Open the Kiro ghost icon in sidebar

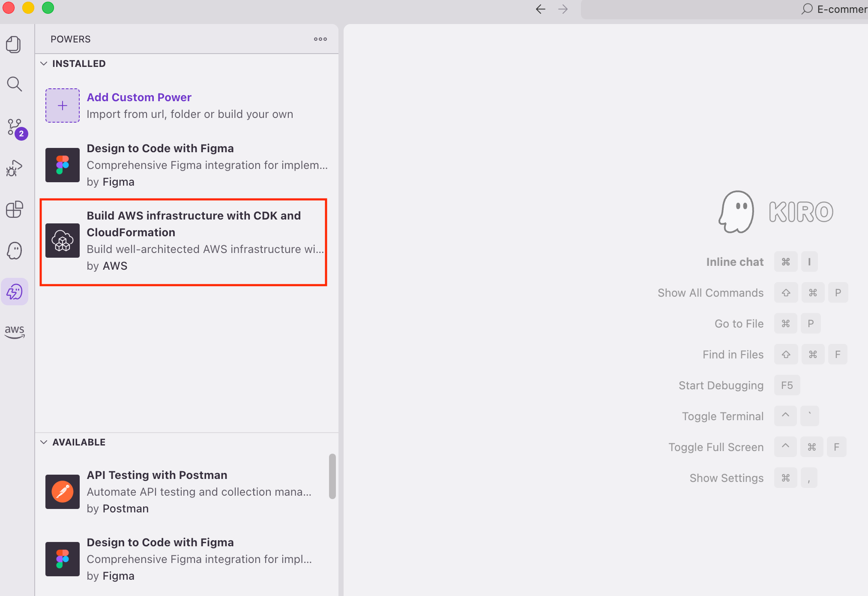click(14, 251)
